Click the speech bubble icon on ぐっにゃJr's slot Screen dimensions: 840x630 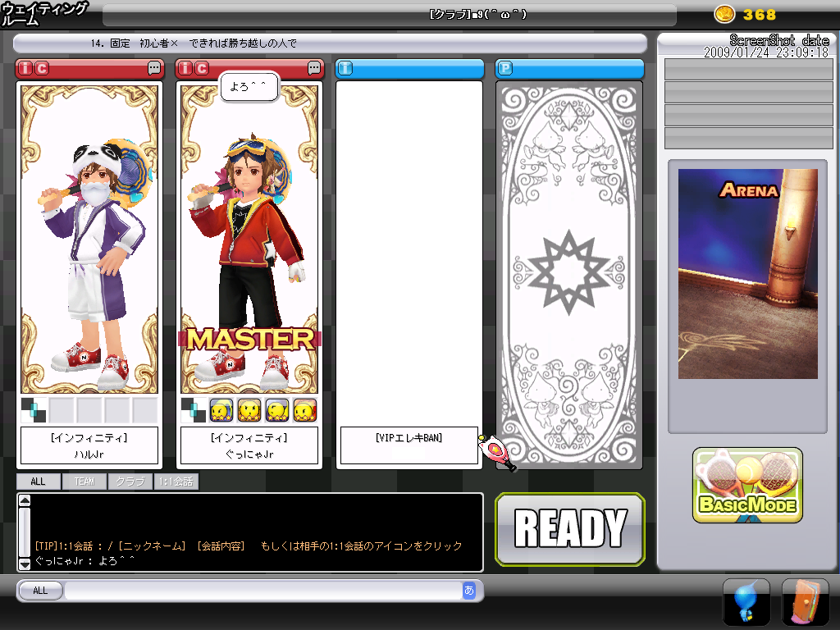(314, 68)
